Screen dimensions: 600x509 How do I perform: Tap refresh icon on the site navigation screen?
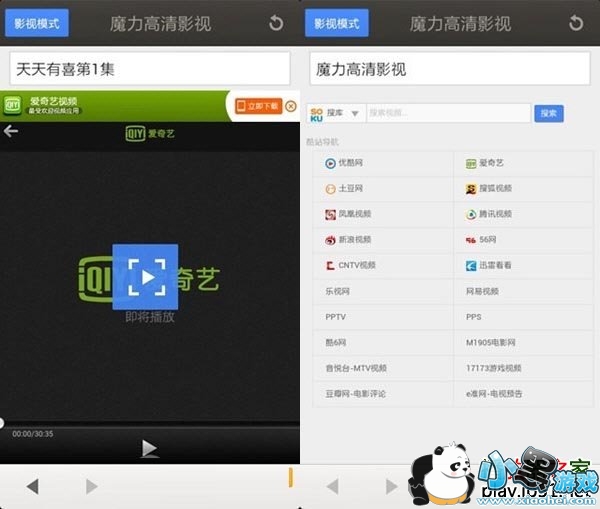576,23
